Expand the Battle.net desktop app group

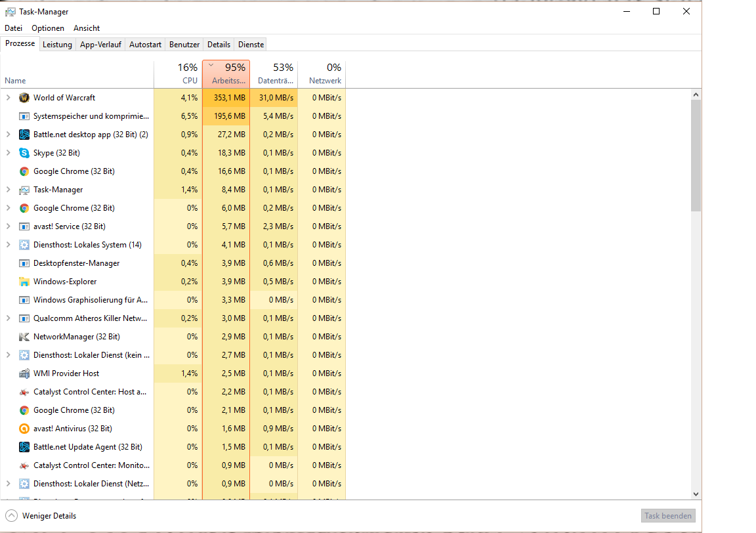tap(8, 135)
